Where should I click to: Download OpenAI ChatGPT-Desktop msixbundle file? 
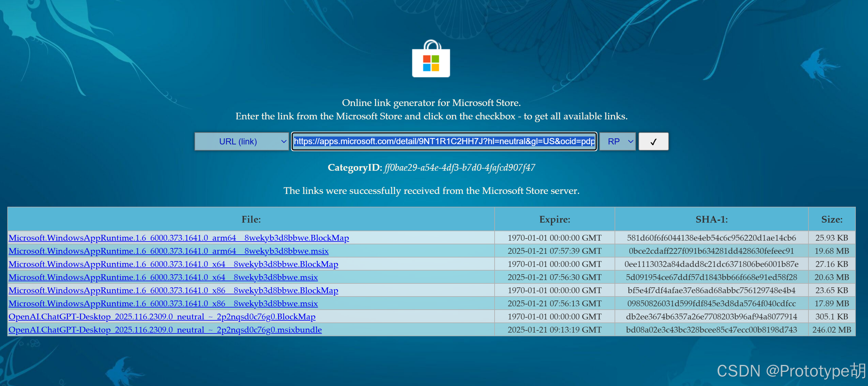point(165,330)
